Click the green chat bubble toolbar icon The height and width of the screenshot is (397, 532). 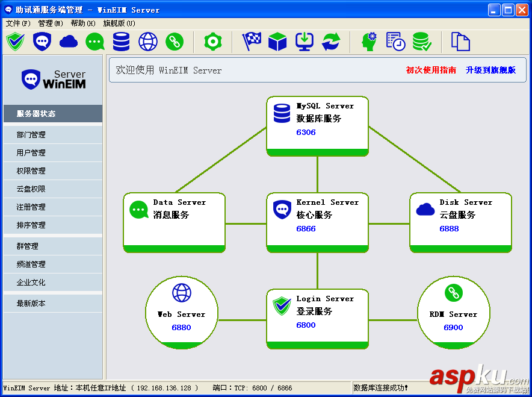pyautogui.click(x=95, y=42)
